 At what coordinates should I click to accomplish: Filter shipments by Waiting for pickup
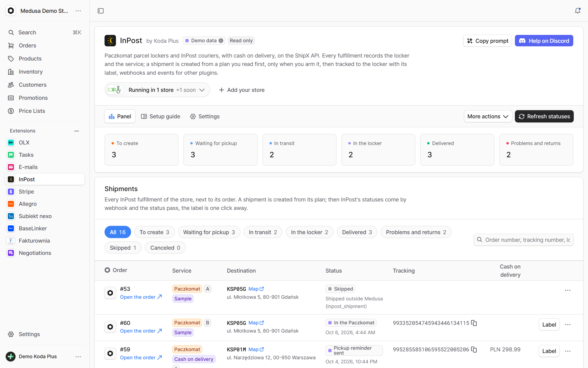click(x=209, y=232)
